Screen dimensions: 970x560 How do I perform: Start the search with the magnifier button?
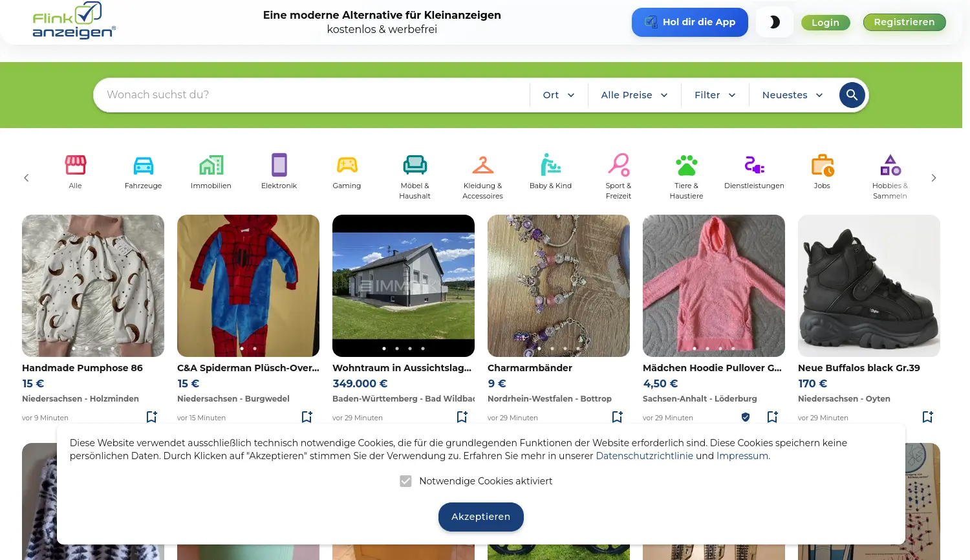click(x=852, y=94)
